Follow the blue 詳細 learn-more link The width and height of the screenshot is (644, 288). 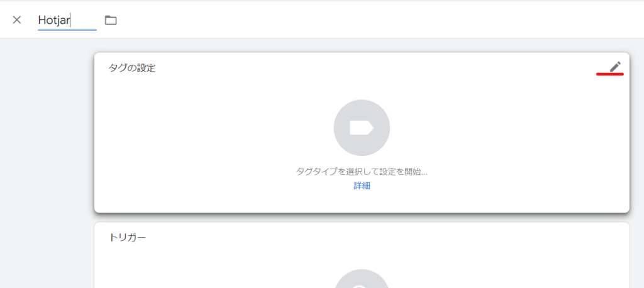(362, 186)
